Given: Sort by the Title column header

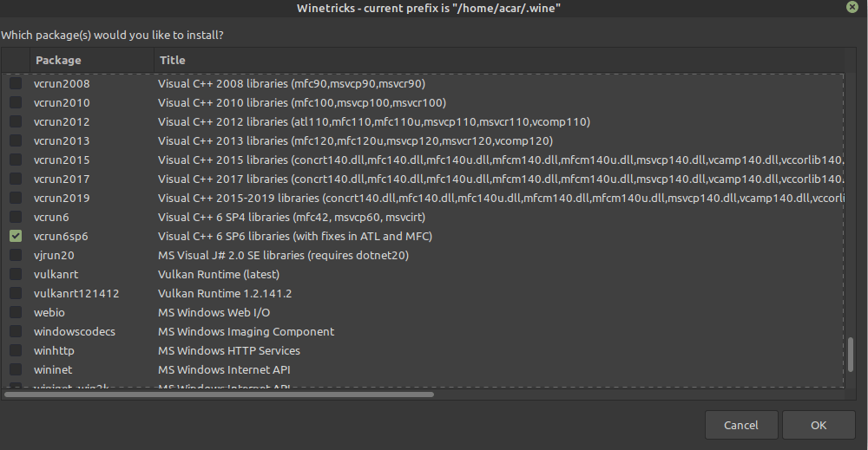Looking at the screenshot, I should pyautogui.click(x=498, y=60).
